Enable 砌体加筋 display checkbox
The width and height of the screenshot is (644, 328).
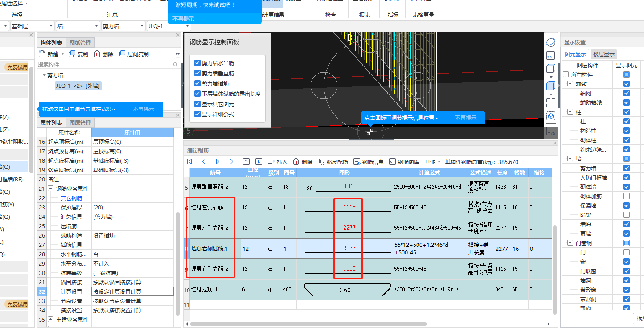point(627,196)
